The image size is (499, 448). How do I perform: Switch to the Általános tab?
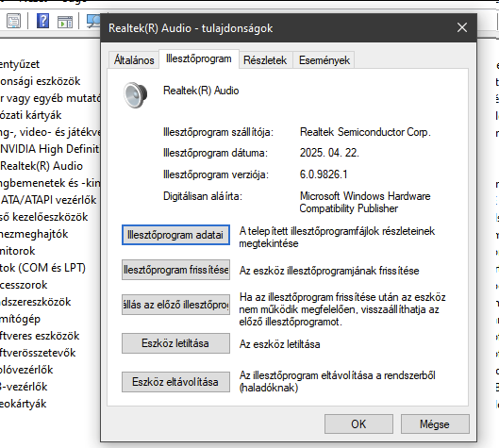(x=134, y=60)
